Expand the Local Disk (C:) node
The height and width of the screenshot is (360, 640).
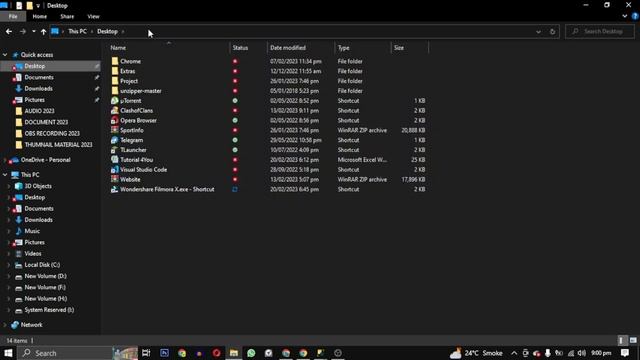click(x=9, y=265)
